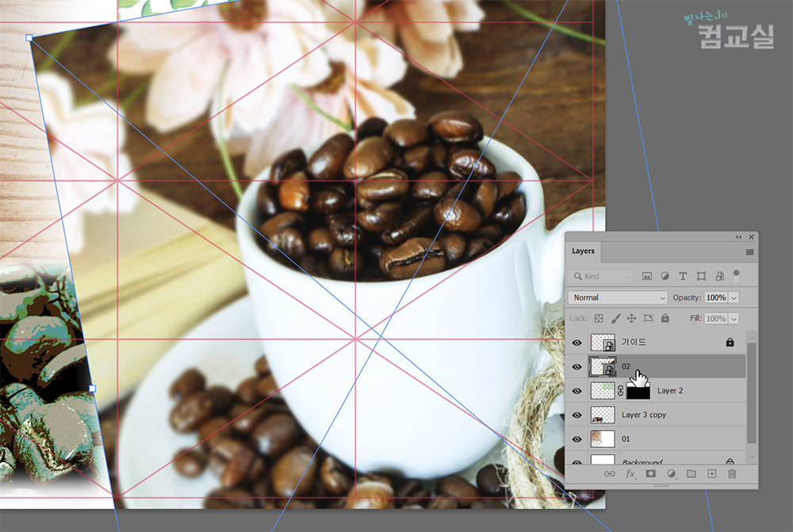793x532 pixels.
Task: Click lock icon on Background layer
Action: (x=730, y=461)
